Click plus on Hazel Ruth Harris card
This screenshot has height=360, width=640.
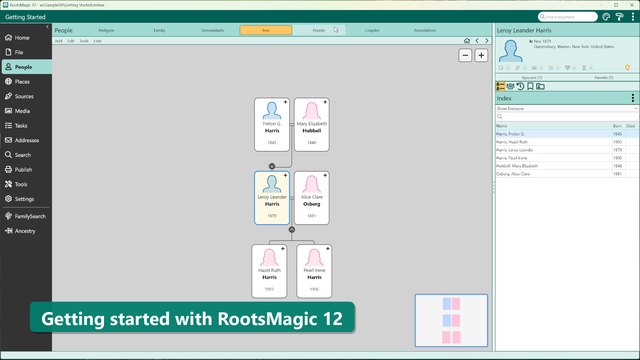coord(283,249)
